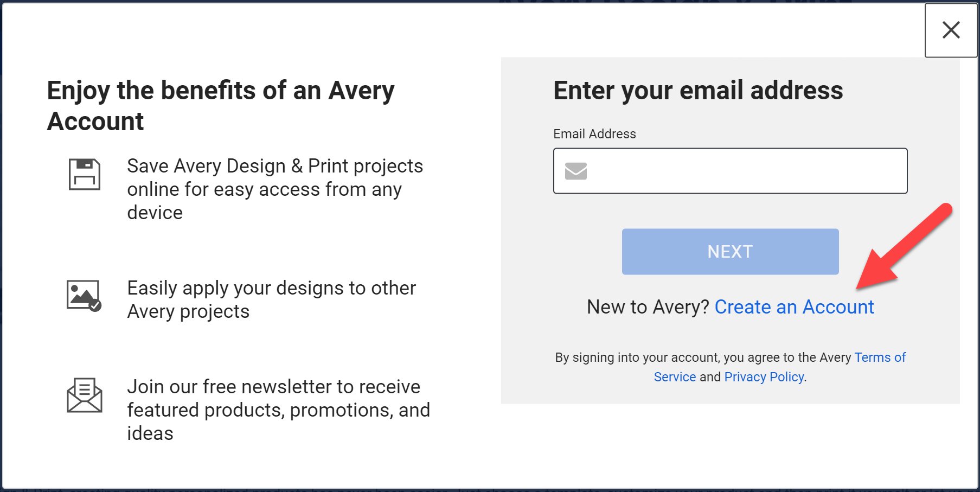This screenshot has height=492, width=980.
Task: Open the Privacy Policy link
Action: [x=764, y=377]
